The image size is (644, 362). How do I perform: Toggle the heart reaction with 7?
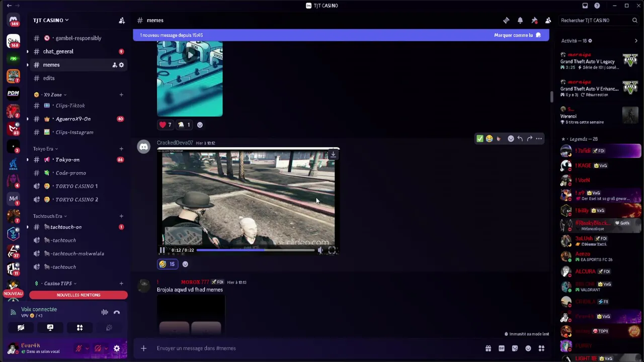(165, 125)
